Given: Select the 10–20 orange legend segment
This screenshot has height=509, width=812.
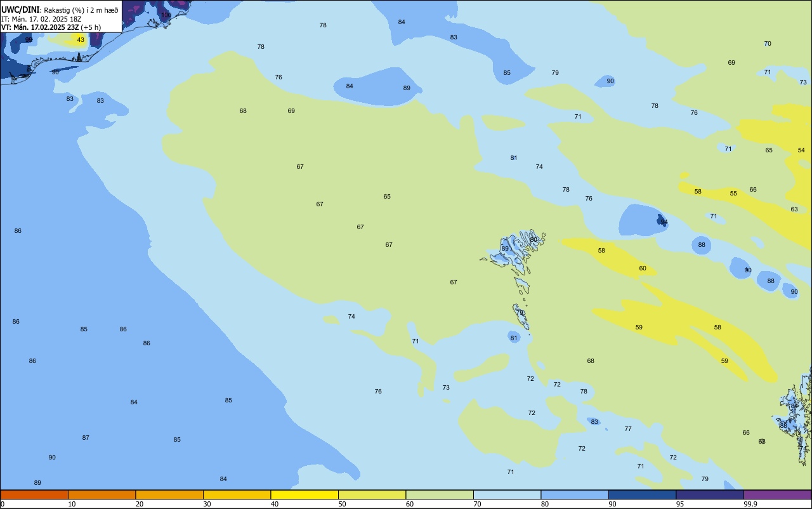Looking at the screenshot, I should pos(101,494).
